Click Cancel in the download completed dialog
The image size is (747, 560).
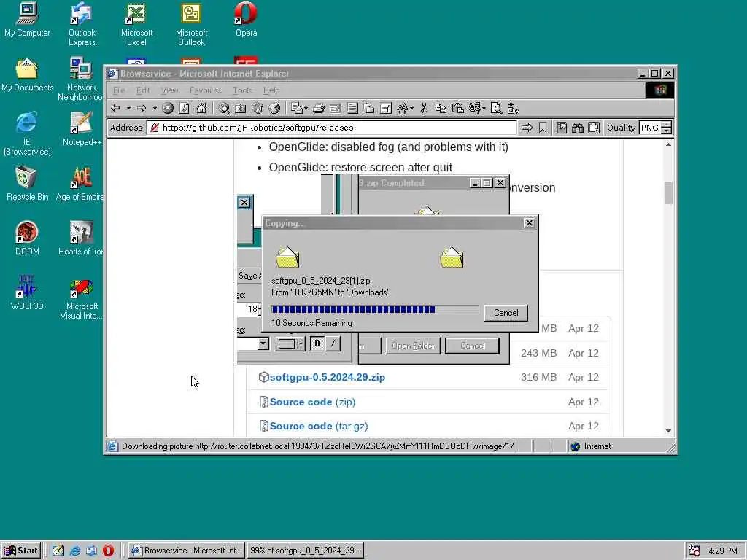pos(472,346)
